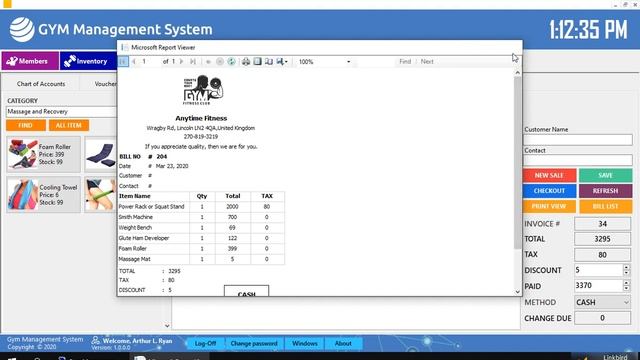Click the current page number field
Viewport: 640px width, 360px height.
150,62
